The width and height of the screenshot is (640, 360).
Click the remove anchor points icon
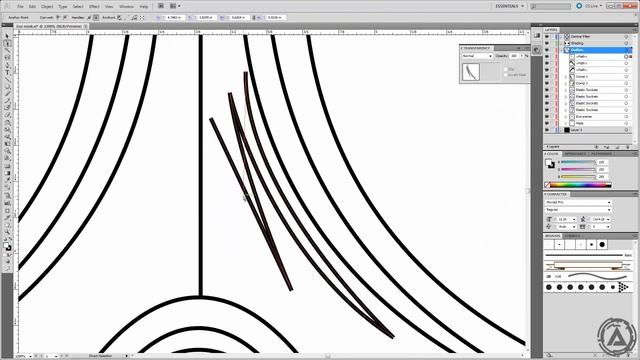[x=119, y=18]
